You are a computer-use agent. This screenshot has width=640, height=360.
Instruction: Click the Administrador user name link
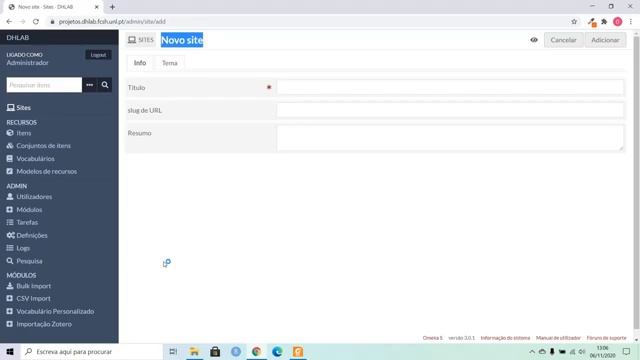point(27,63)
